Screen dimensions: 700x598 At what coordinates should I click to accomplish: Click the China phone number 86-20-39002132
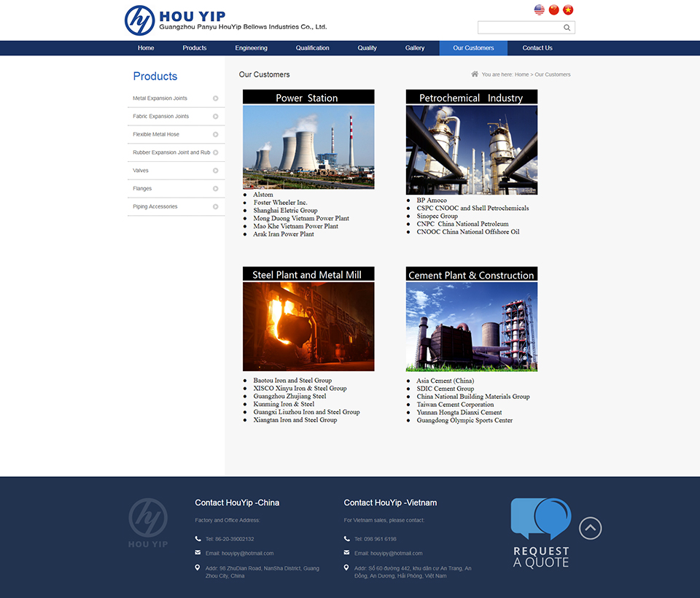(x=234, y=539)
